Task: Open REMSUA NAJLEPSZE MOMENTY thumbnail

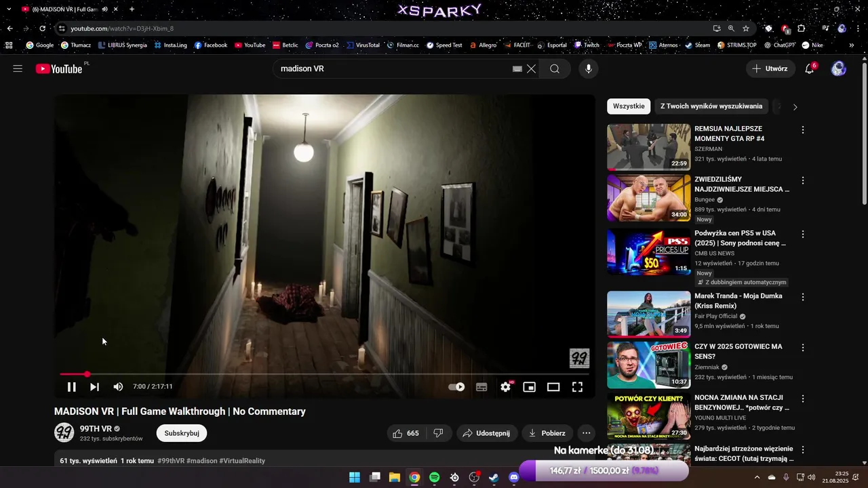Action: (x=649, y=146)
